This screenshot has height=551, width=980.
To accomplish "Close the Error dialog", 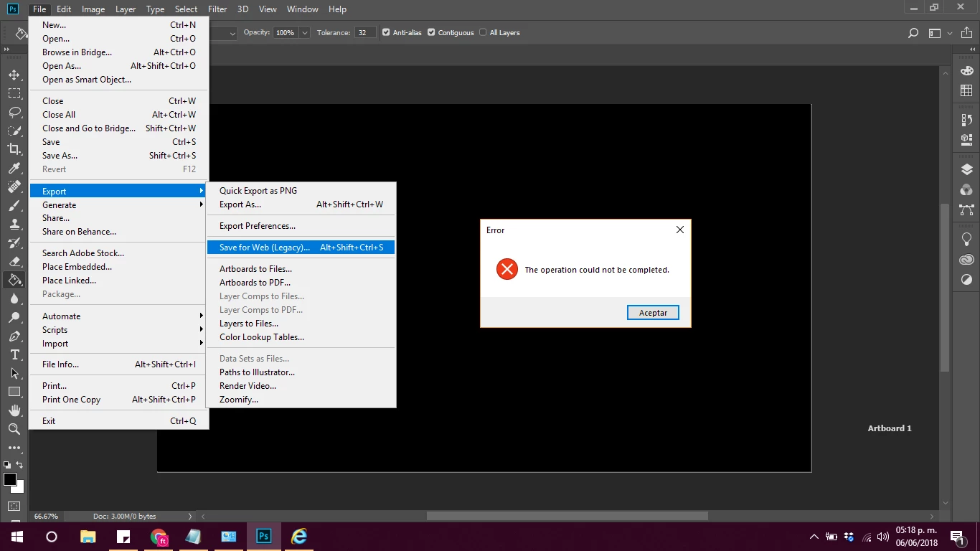I will [680, 230].
